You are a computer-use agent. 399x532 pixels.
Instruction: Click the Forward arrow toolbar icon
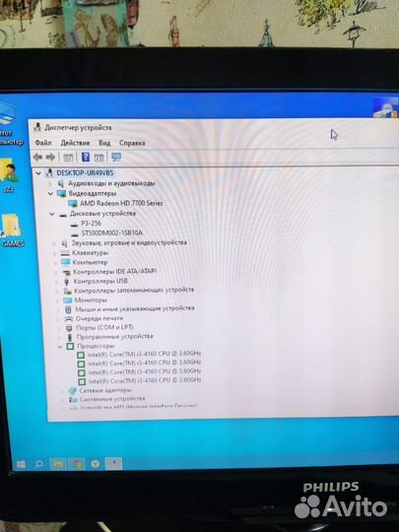[x=50, y=157]
